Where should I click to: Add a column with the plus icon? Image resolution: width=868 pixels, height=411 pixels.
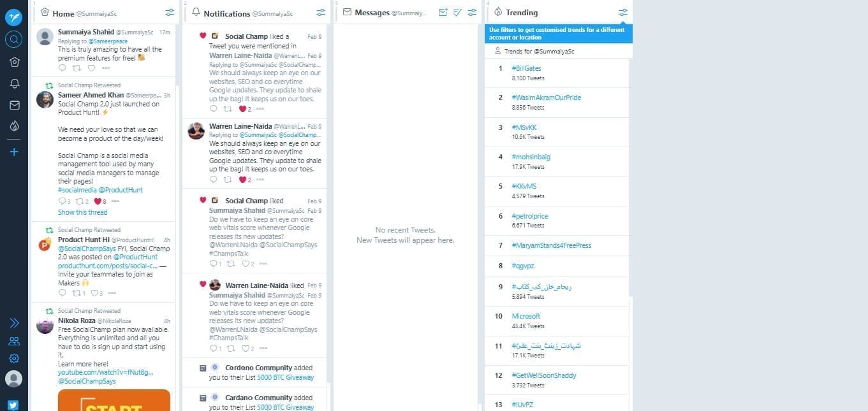click(14, 152)
